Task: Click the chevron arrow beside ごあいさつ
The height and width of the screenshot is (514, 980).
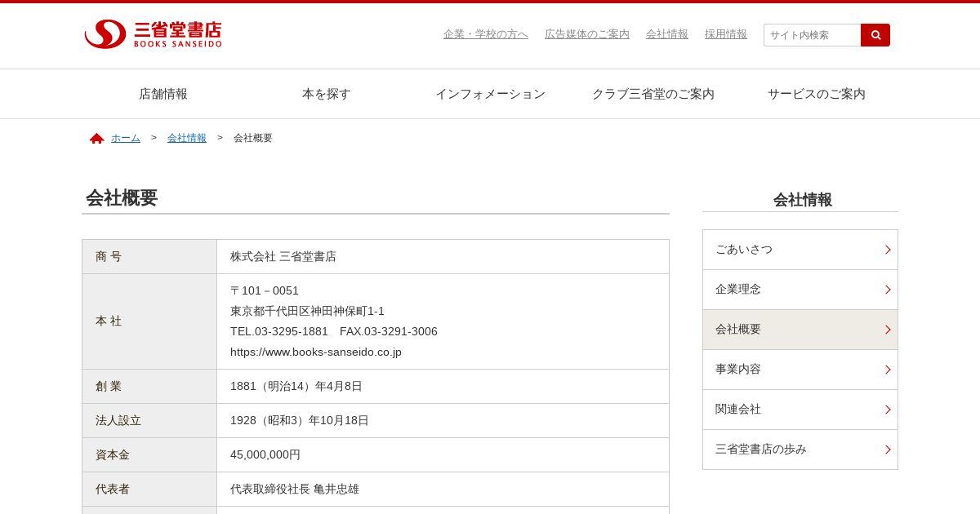Action: click(888, 250)
